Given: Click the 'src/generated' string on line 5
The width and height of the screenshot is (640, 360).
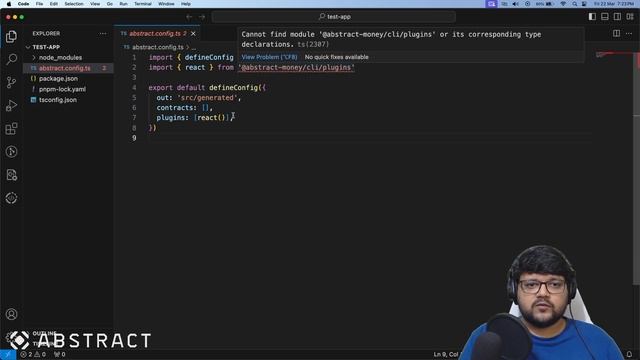Looking at the screenshot, I should click(207, 98).
